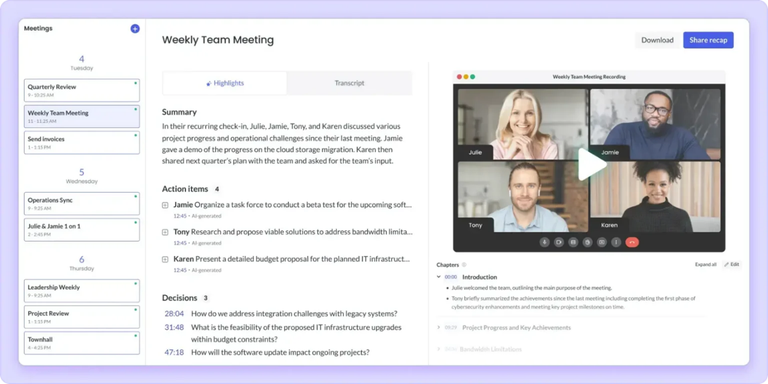Click the Decisions count badge 3
Image resolution: width=768 pixels, height=384 pixels.
point(205,298)
